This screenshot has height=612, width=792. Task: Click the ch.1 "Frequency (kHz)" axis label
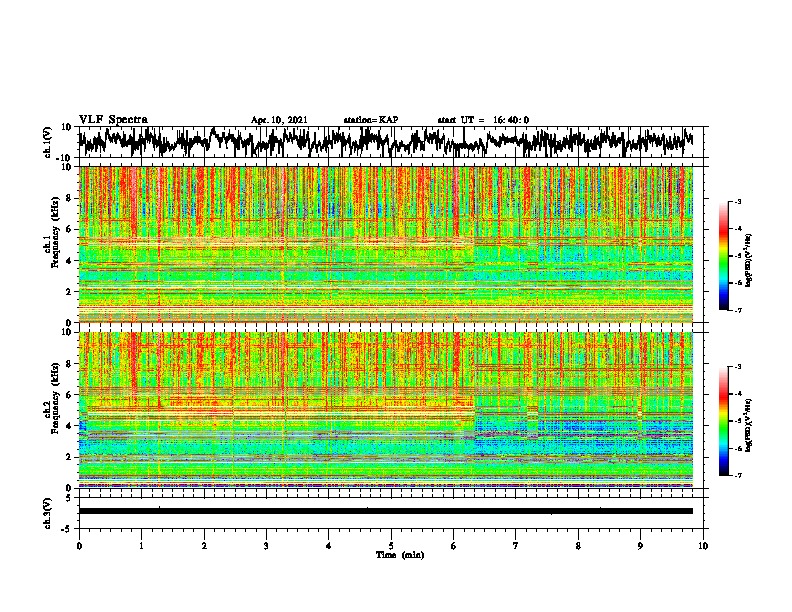[x=55, y=233]
